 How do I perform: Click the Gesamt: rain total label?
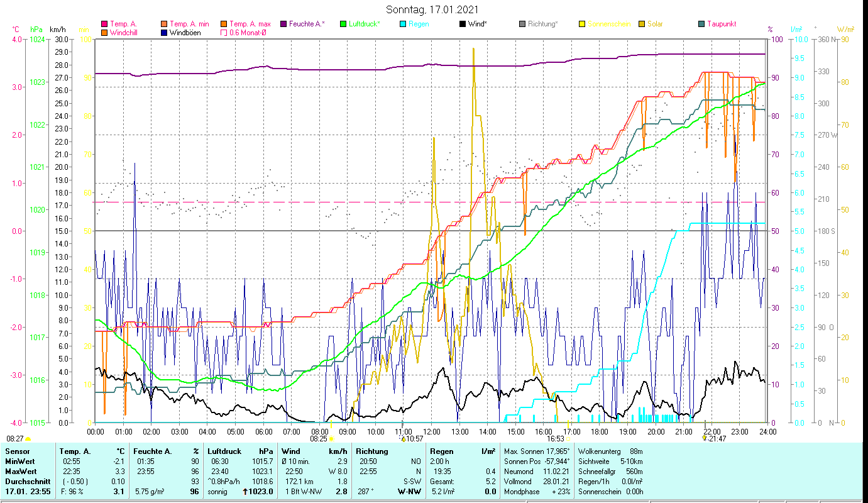(443, 482)
